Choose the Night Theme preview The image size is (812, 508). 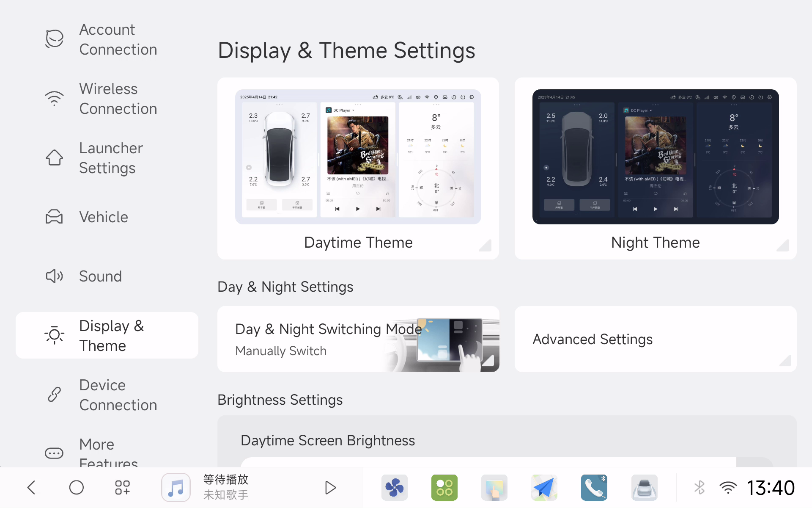click(x=656, y=168)
